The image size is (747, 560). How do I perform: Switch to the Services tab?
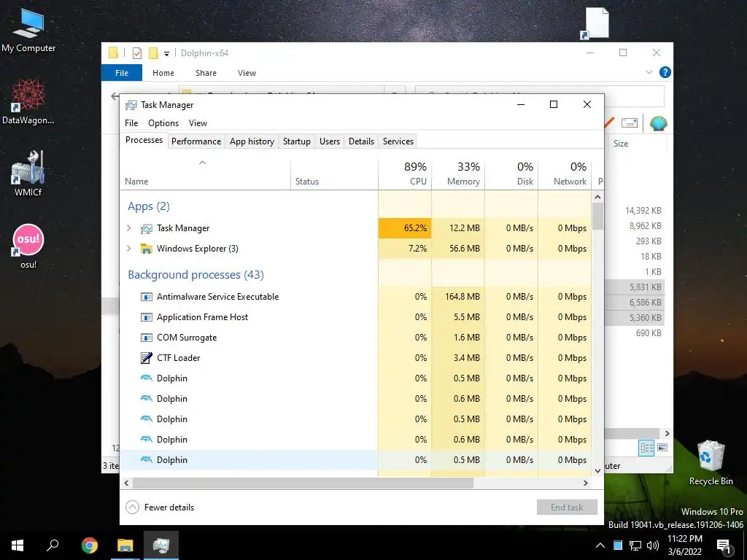click(x=398, y=141)
